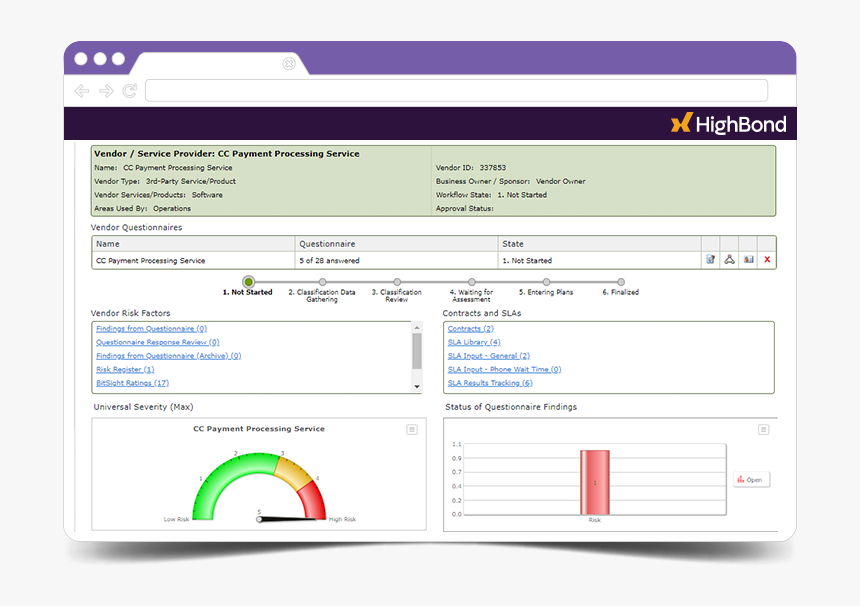Open SLA Library (4) link

pos(474,342)
